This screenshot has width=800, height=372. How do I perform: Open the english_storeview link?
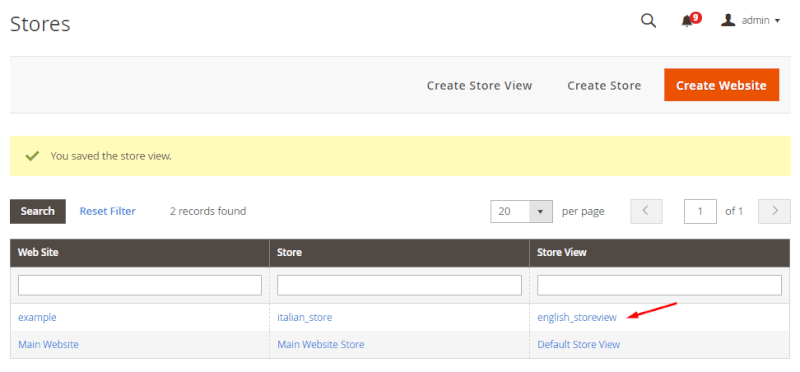577,317
